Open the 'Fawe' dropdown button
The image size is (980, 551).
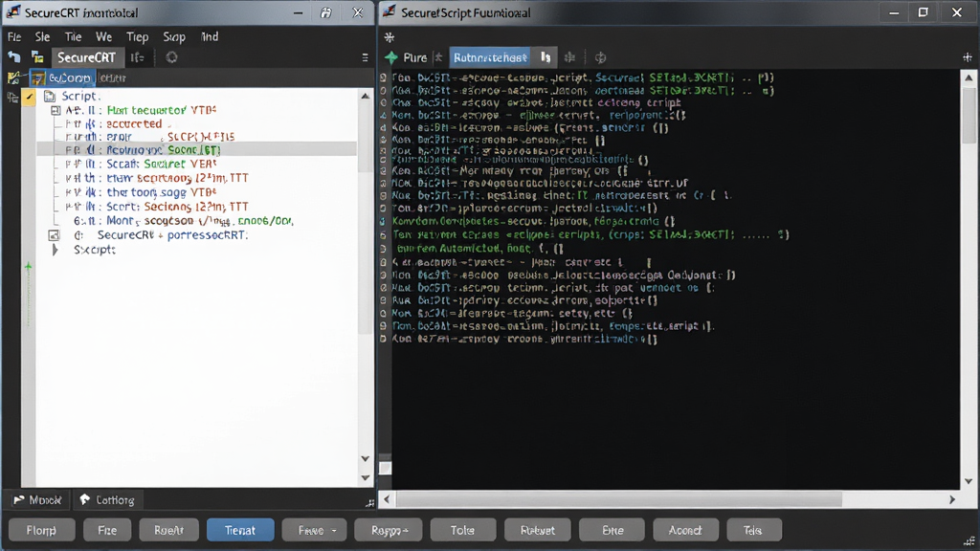point(314,530)
